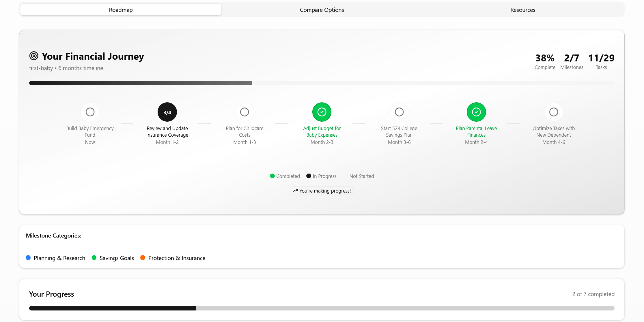Click the blue Planning & Research dot
Viewport: 644px width, 322px height.
pos(28,258)
